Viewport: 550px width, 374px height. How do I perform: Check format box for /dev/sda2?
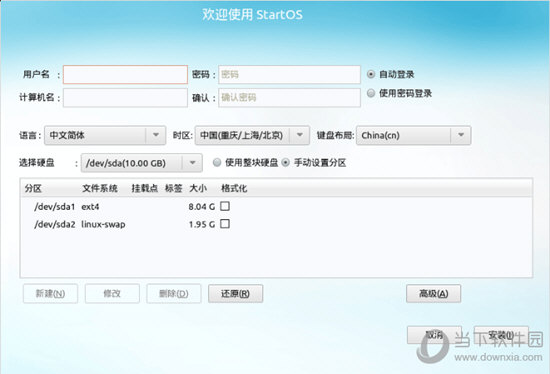225,223
